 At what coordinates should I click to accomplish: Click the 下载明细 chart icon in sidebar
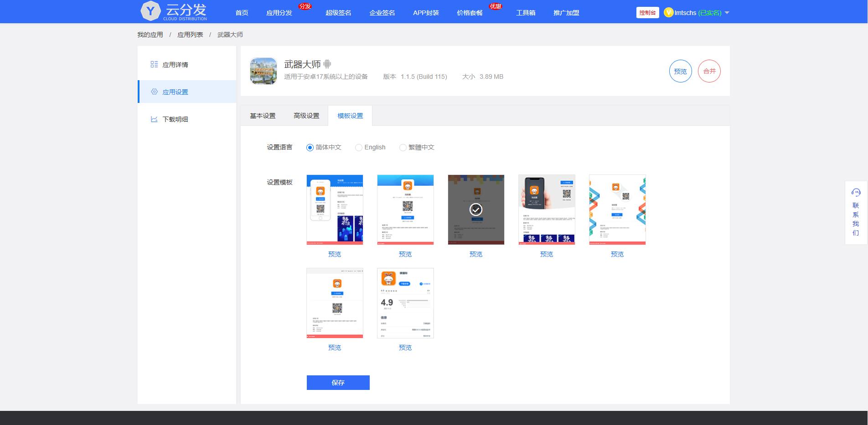(154, 119)
